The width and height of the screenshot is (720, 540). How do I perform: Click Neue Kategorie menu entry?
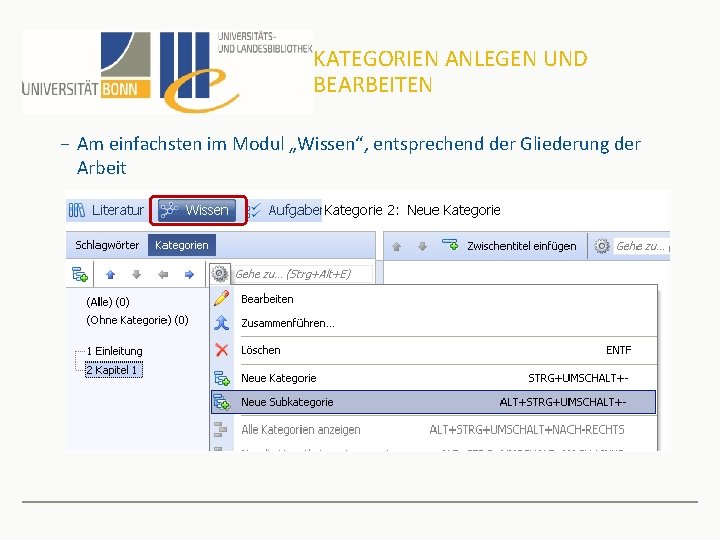point(434,378)
